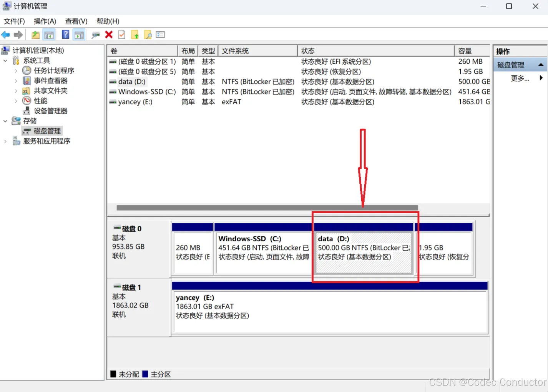Screen dimensions: 548x392
Task: Sort by the 状态 column header
Action: click(376, 51)
